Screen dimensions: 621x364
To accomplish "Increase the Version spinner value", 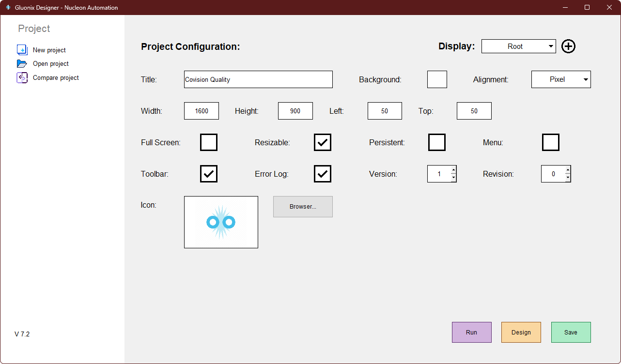I will [453, 169].
